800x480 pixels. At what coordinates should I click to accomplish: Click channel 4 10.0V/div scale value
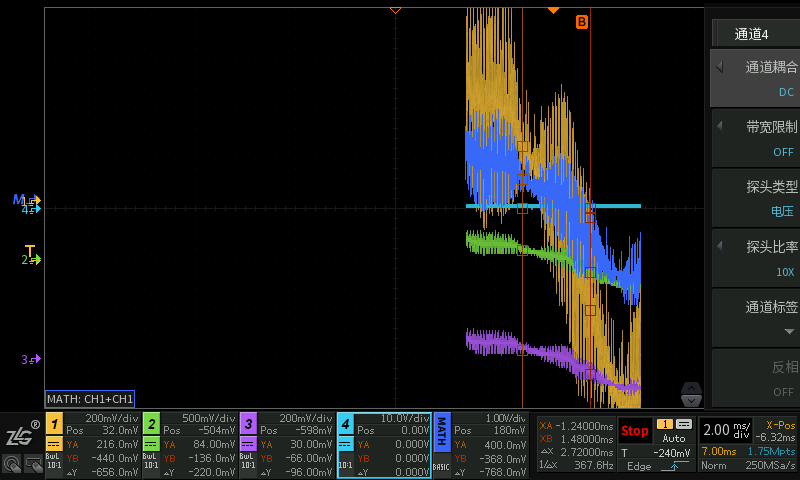[x=405, y=418]
